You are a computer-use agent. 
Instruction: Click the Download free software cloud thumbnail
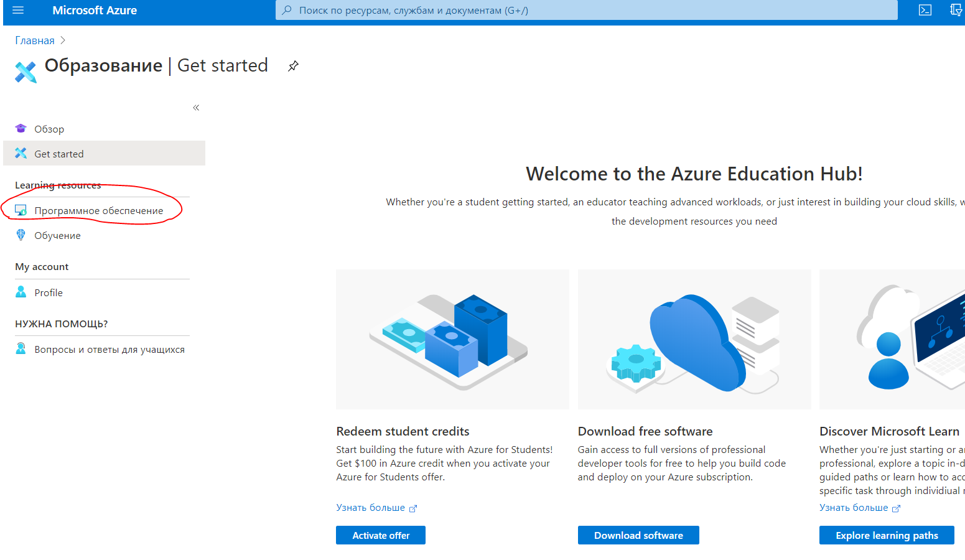coord(694,339)
